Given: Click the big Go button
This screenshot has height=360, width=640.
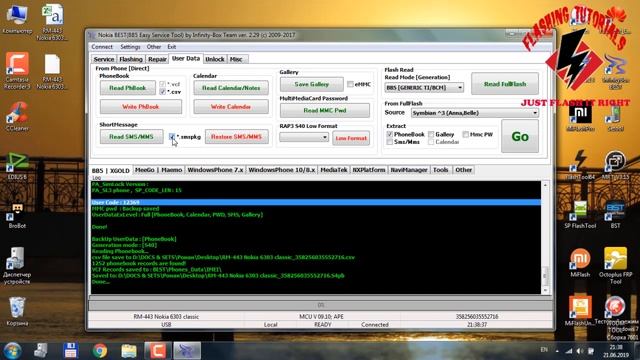Looking at the screenshot, I should [520, 136].
